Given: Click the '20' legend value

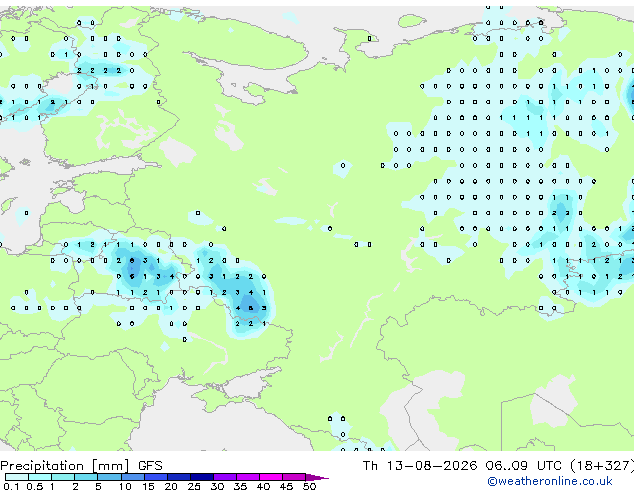Looking at the screenshot, I should 171,486.
